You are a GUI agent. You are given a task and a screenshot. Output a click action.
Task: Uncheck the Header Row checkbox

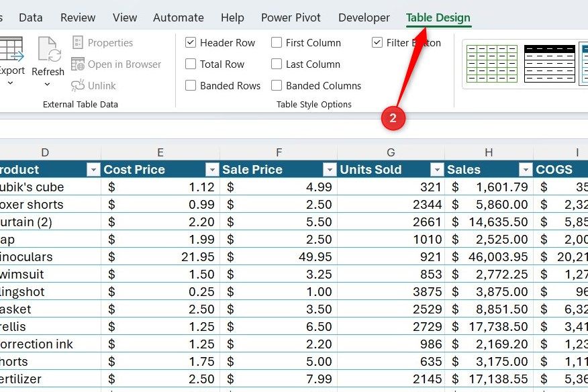click(191, 42)
